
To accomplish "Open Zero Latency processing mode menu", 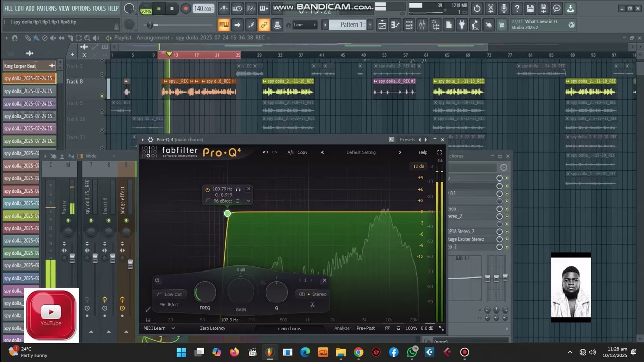I will tap(212, 328).
